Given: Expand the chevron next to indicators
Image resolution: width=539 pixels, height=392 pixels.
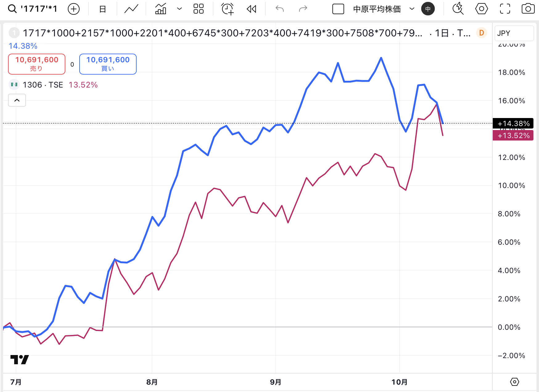Looking at the screenshot, I should (x=179, y=9).
